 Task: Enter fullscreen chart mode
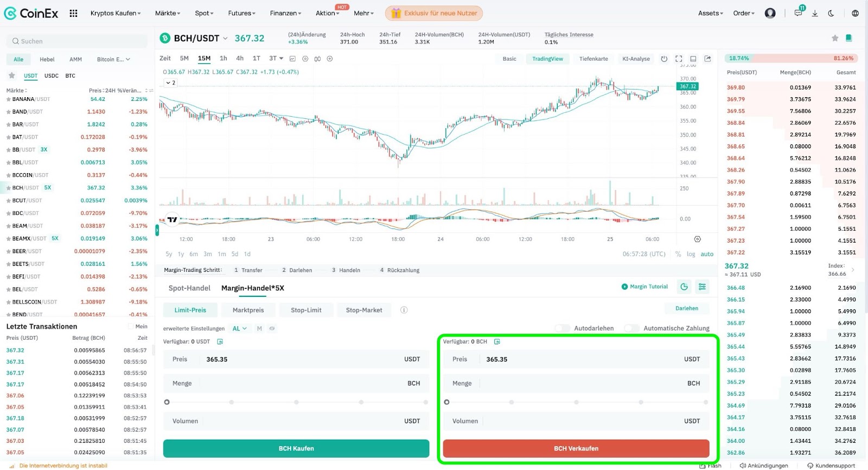[x=679, y=59]
